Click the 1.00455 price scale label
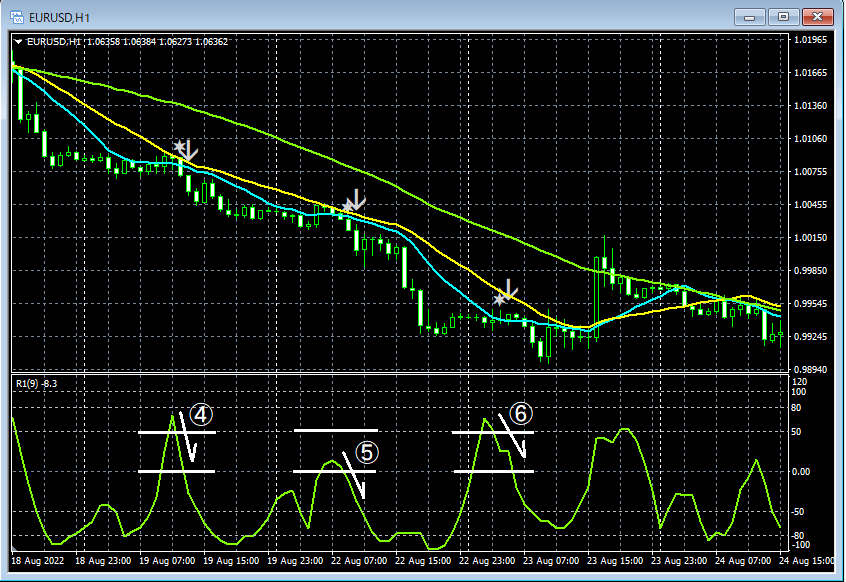846x582 pixels. tap(810, 204)
